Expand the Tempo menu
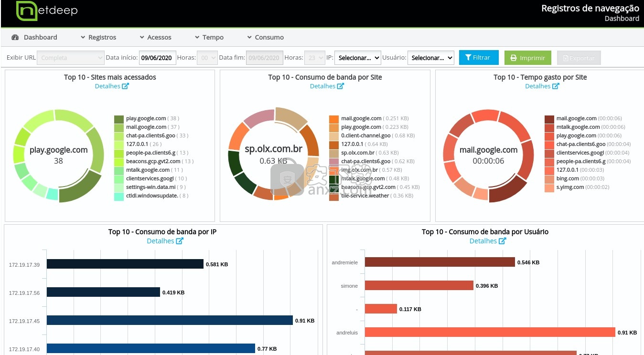644x355 pixels. click(x=209, y=37)
